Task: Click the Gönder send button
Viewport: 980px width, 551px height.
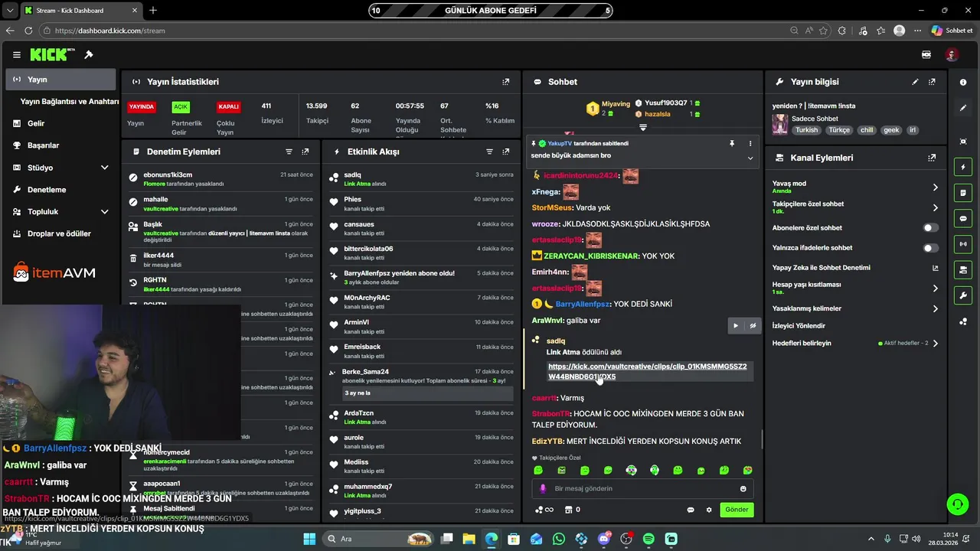Action: click(x=737, y=510)
